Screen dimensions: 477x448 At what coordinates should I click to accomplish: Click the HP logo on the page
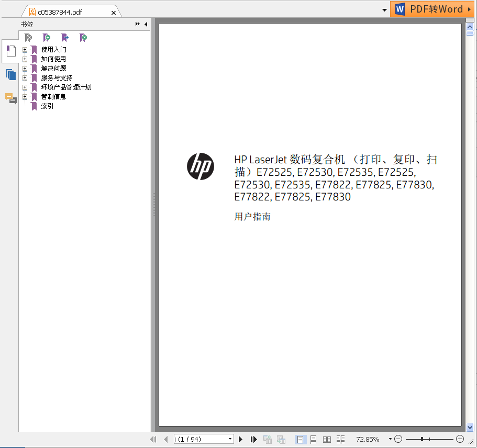201,166
